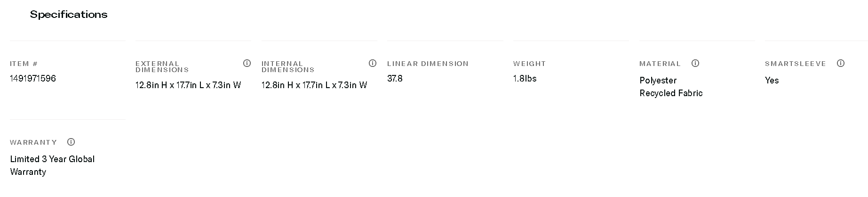Click the External Dimensions info icon
This screenshot has width=868, height=197.
coord(247,63)
